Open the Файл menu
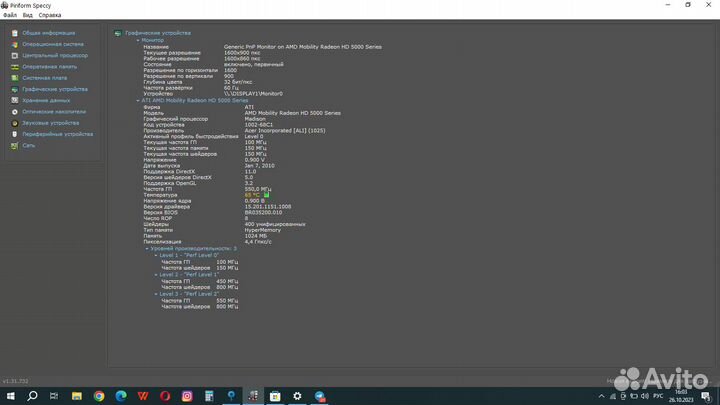 [10, 15]
